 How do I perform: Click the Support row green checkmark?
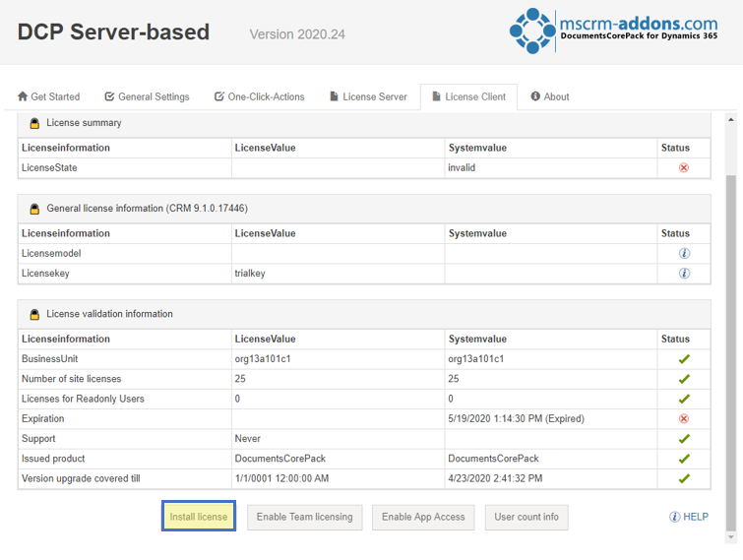coord(684,439)
